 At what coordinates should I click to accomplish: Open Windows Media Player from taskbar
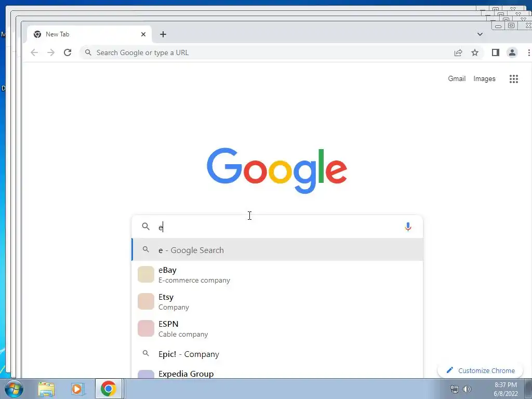(77, 389)
